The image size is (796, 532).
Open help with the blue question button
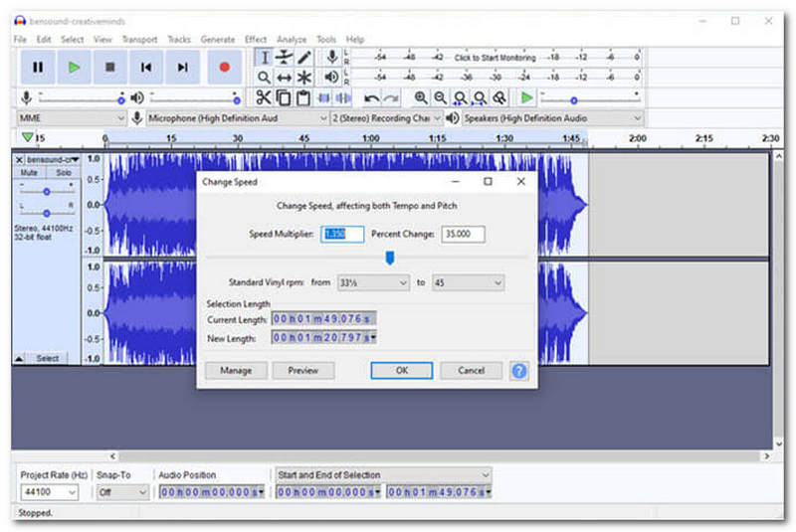[x=518, y=371]
